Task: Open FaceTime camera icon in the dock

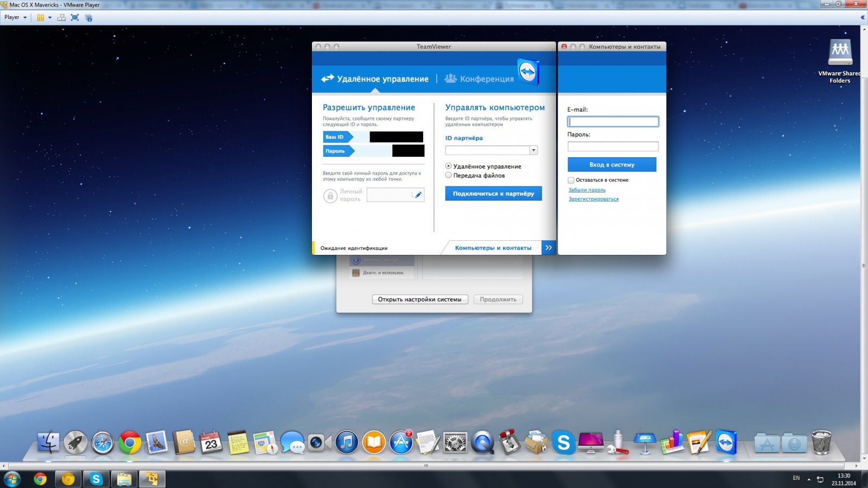Action: 320,442
